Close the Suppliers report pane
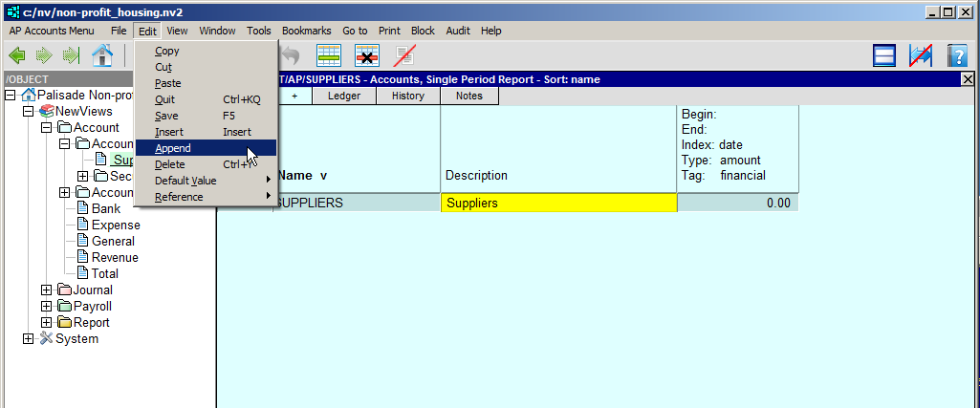980x408 pixels. tap(967, 79)
